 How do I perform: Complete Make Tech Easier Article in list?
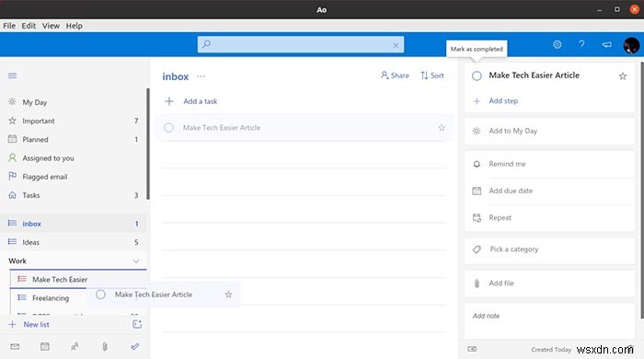point(168,128)
